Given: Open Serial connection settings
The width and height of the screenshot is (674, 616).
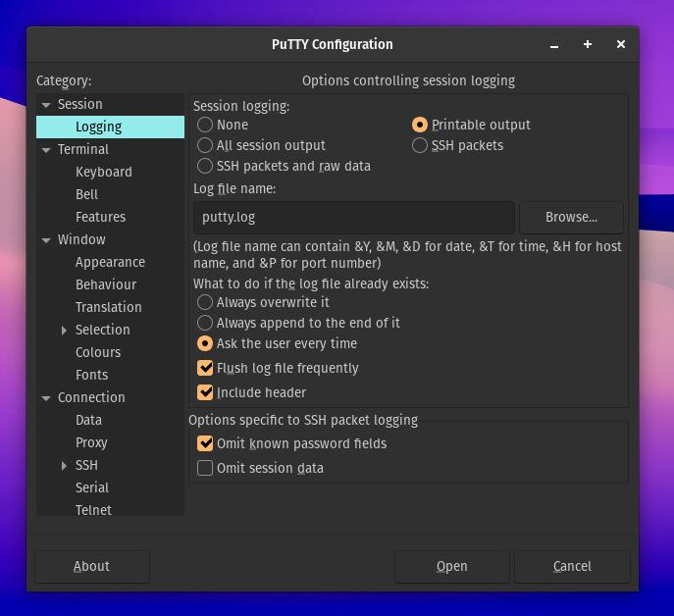Looking at the screenshot, I should click(92, 488).
